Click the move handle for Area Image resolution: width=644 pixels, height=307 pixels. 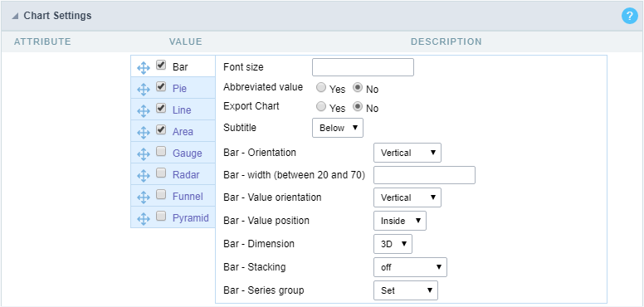coord(143,133)
